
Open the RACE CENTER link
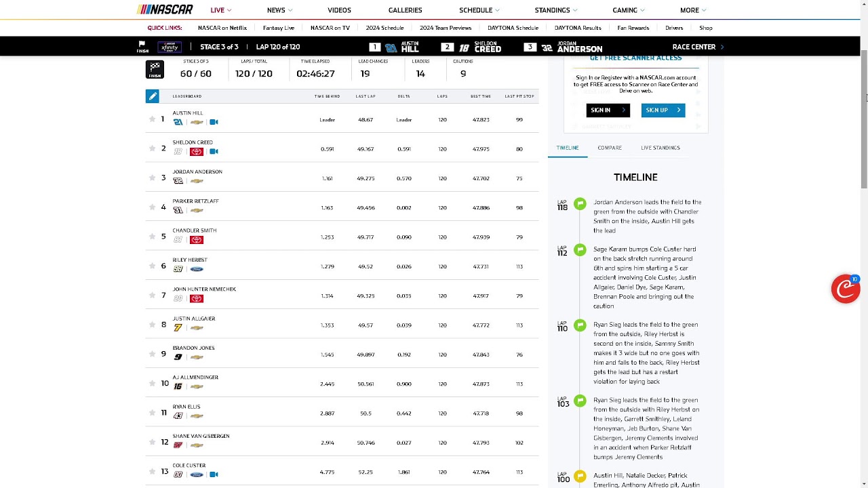tap(698, 47)
